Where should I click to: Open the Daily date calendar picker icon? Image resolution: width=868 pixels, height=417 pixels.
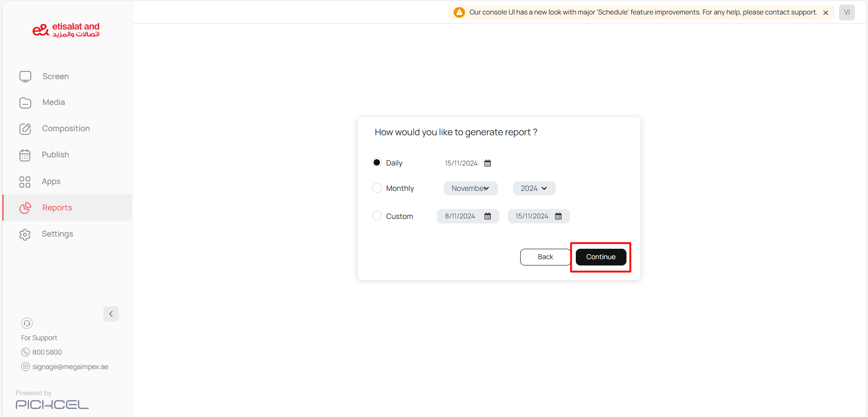pos(488,163)
